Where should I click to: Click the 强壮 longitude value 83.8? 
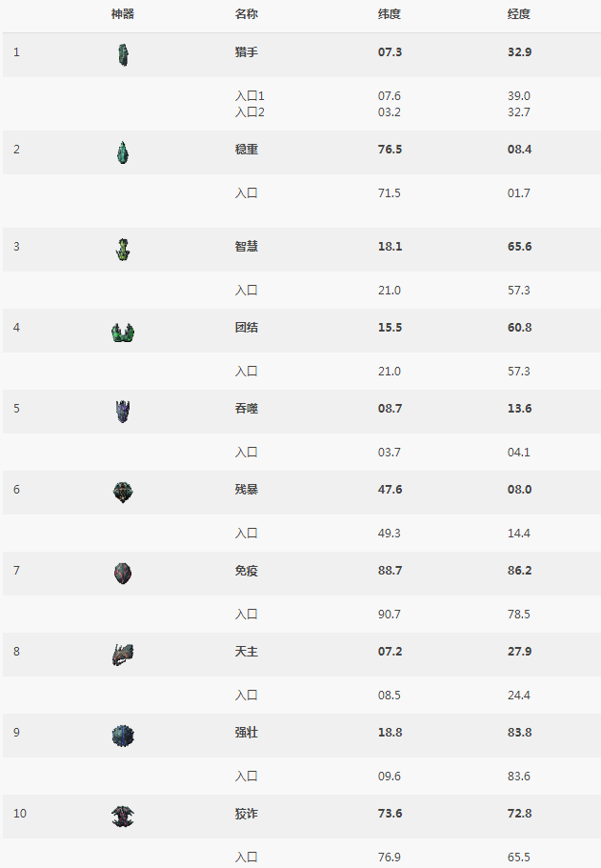click(x=520, y=733)
